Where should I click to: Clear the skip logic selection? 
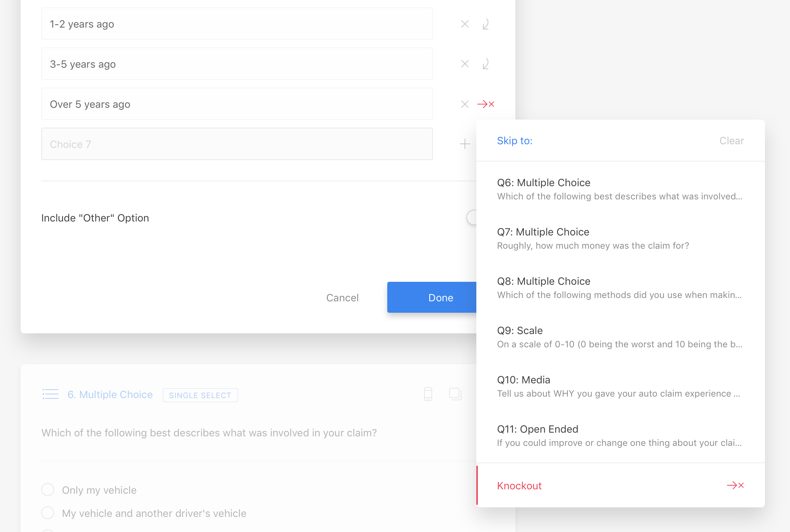[731, 141]
